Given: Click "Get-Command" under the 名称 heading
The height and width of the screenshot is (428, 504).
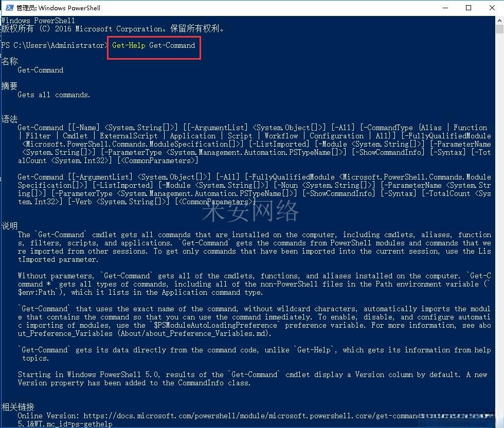Looking at the screenshot, I should [41, 70].
